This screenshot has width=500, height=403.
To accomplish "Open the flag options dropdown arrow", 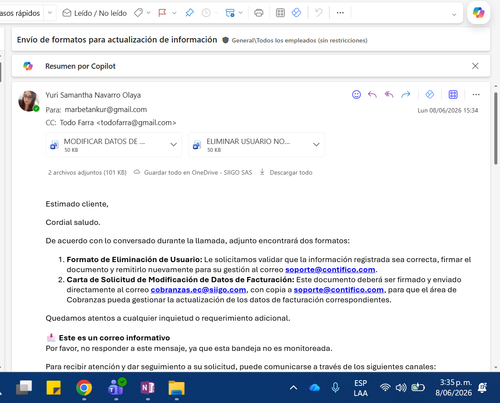I will pos(174,13).
